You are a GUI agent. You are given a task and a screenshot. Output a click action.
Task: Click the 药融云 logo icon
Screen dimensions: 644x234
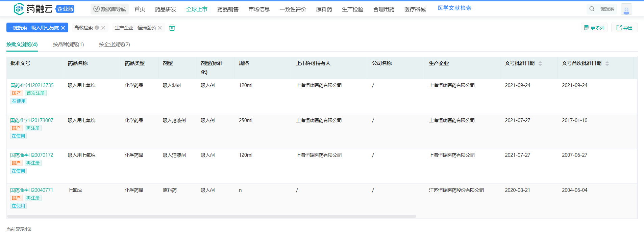point(19,9)
